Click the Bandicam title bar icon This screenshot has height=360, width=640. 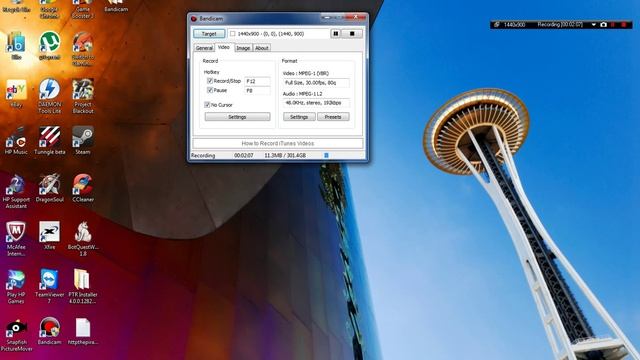[x=194, y=19]
